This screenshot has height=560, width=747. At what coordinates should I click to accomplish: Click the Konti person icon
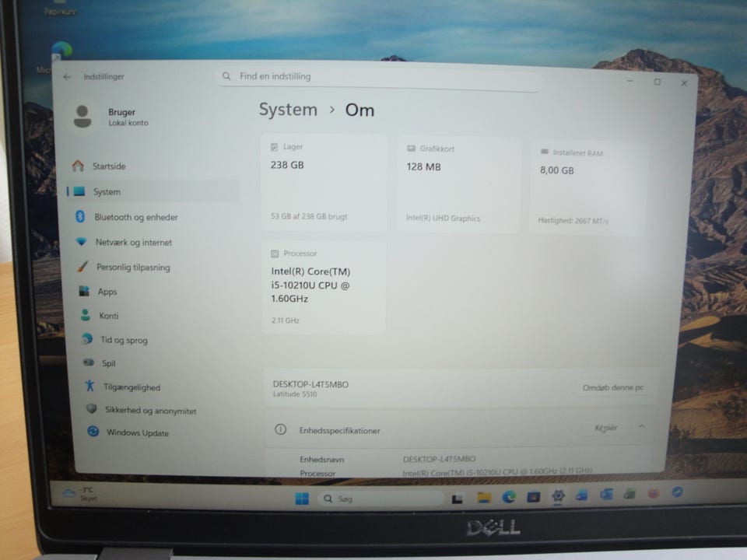(x=86, y=315)
